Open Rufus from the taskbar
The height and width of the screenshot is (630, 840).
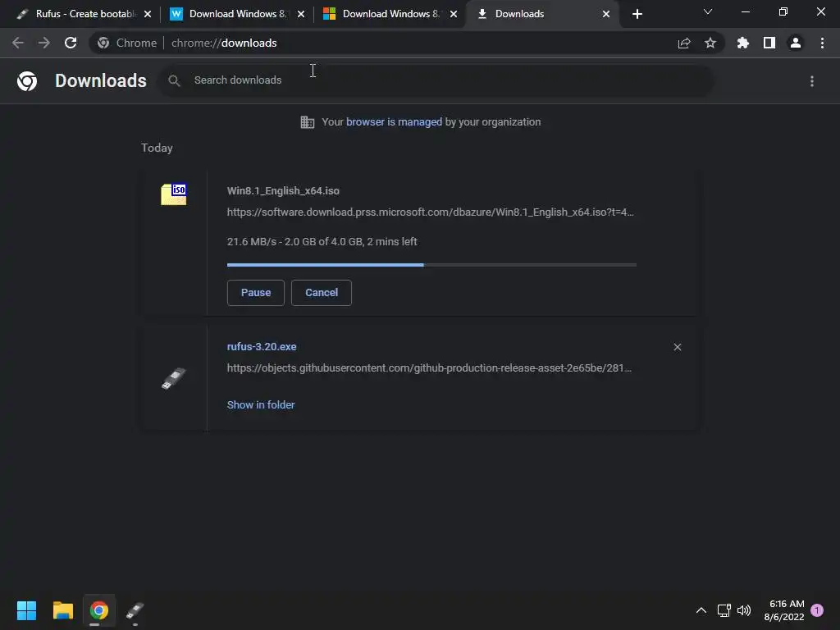pyautogui.click(x=135, y=610)
